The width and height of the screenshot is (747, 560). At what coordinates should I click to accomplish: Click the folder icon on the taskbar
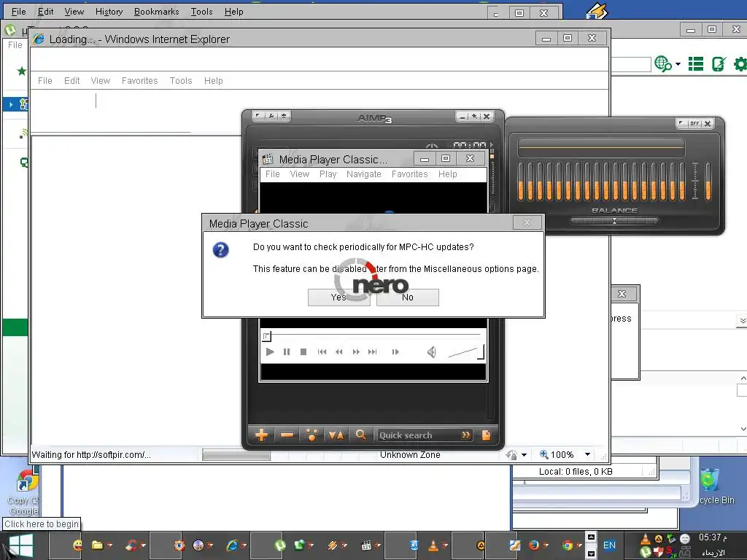pos(98,545)
